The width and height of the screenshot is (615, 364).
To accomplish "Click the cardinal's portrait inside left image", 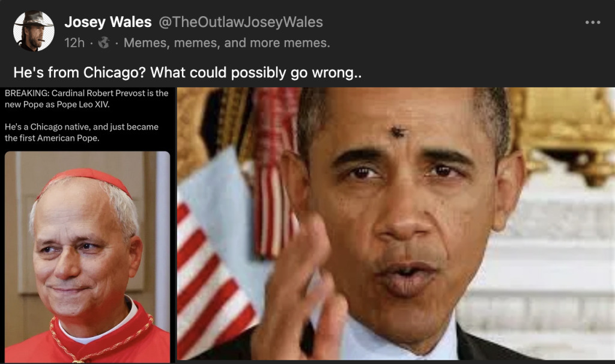I will tap(88, 257).
